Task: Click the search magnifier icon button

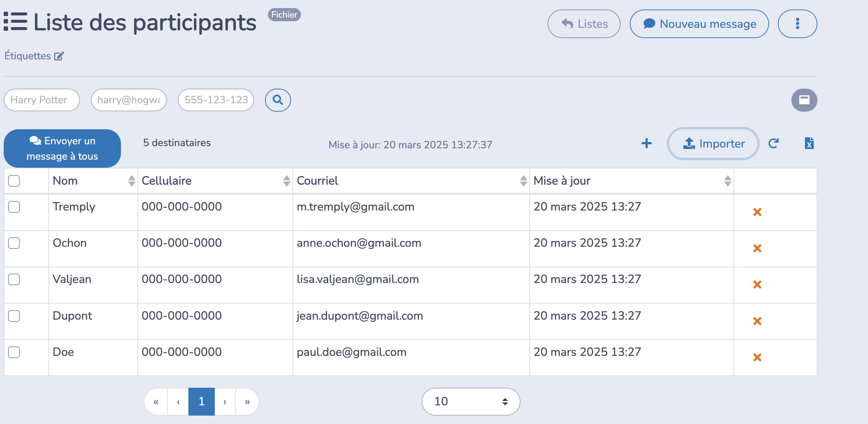Action: 278,100
